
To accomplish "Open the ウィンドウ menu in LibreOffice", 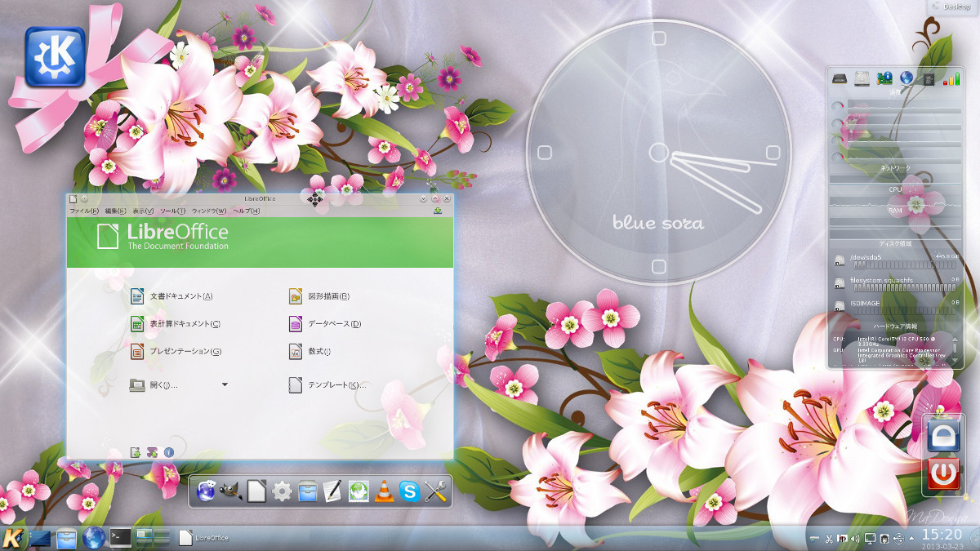I will [210, 211].
